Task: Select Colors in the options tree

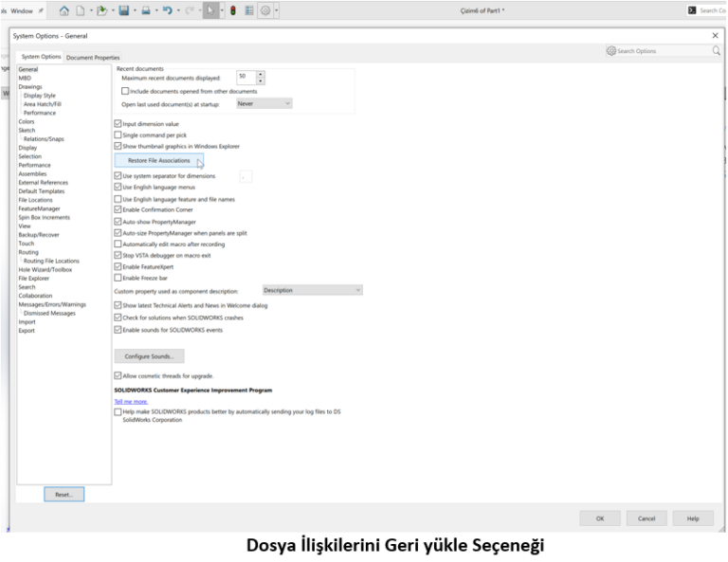Action: pyautogui.click(x=27, y=121)
